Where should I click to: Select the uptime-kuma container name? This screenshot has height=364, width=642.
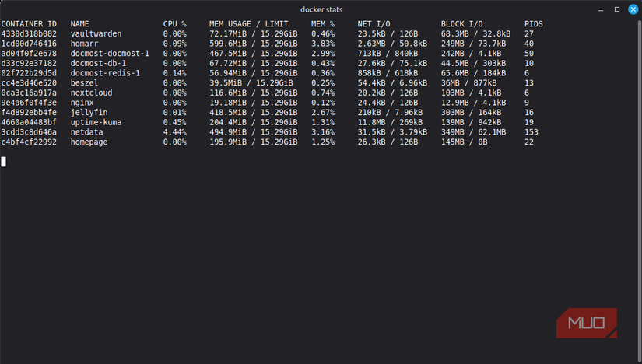96,122
